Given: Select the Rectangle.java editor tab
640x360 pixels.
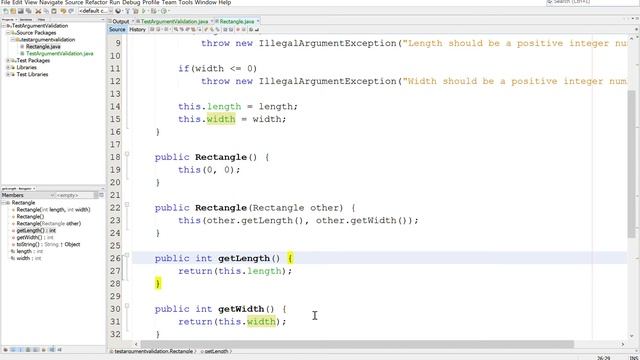Looking at the screenshot, I should coord(237,21).
